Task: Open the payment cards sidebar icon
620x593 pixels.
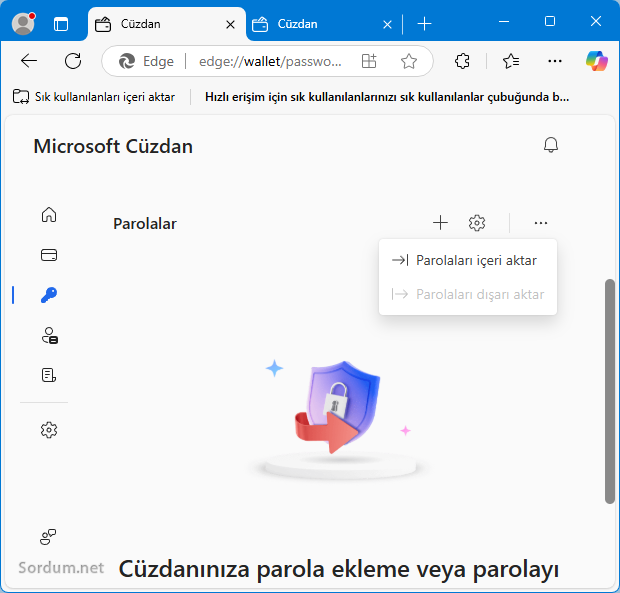Action: 49,255
